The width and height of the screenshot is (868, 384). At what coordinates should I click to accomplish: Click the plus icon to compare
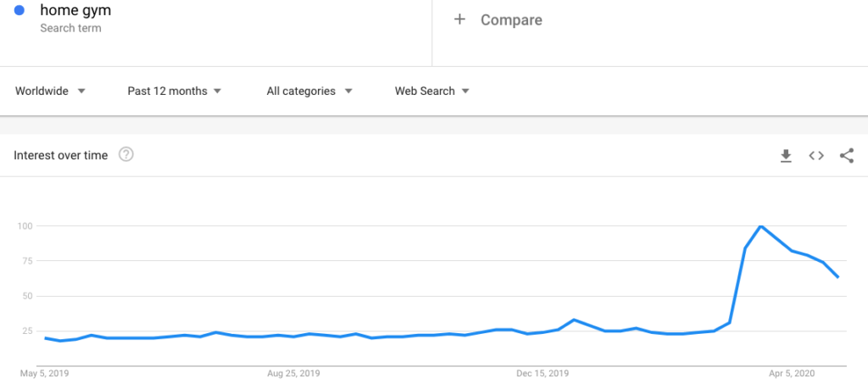[x=459, y=19]
